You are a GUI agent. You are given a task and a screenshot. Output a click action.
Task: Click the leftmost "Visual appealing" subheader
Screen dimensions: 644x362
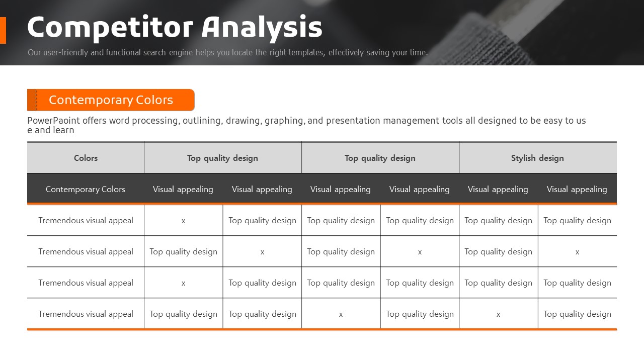pos(183,189)
